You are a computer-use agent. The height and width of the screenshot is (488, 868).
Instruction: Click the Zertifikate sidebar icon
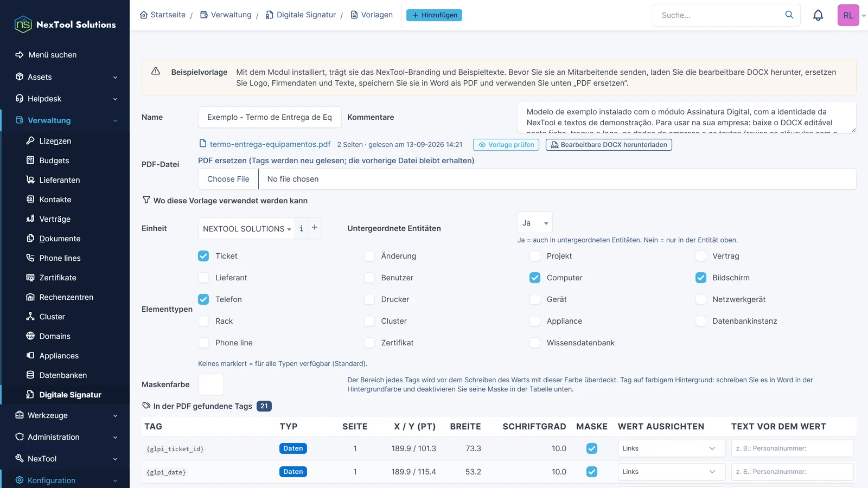[30, 278]
